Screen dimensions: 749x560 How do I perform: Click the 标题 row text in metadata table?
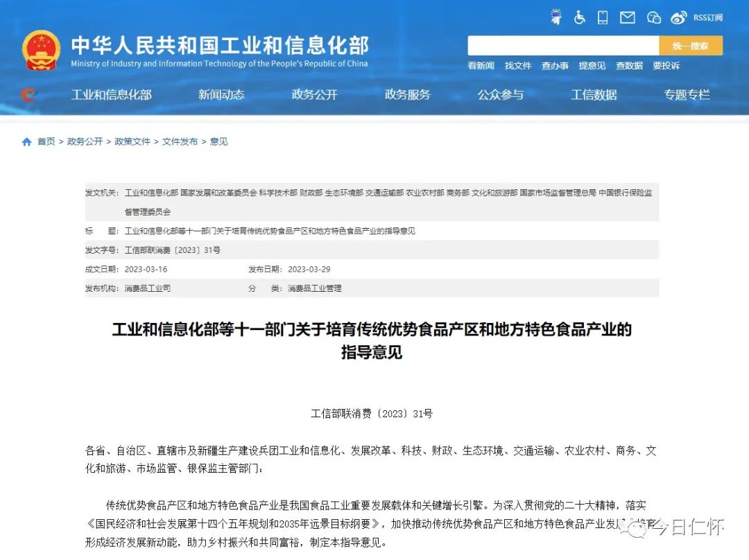(x=270, y=231)
